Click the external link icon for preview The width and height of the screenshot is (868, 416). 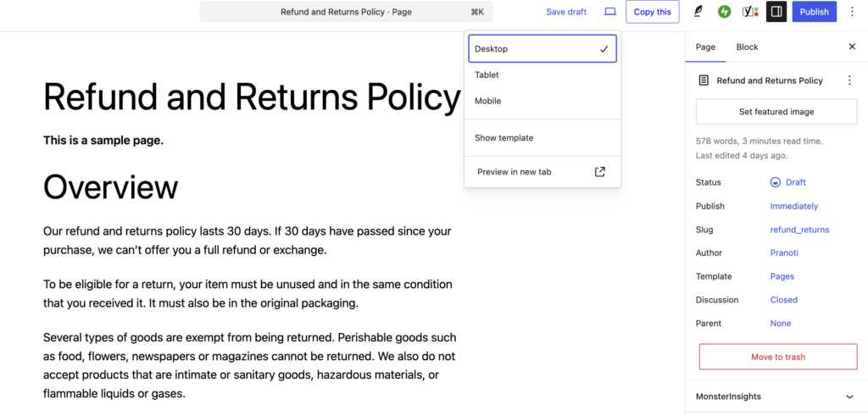point(599,172)
